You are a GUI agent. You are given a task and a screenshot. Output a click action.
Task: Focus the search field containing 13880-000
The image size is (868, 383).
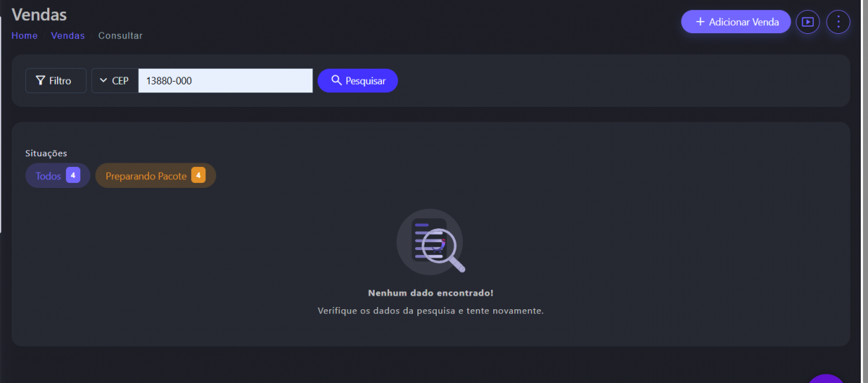(x=225, y=81)
